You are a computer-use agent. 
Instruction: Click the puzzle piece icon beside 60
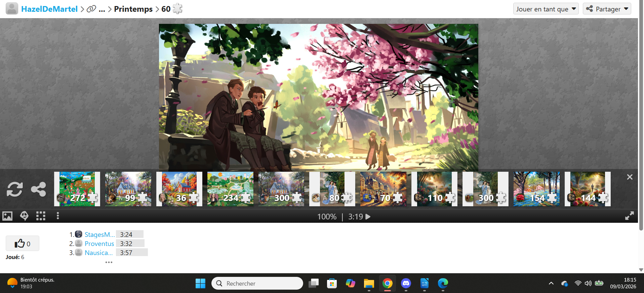(x=177, y=9)
